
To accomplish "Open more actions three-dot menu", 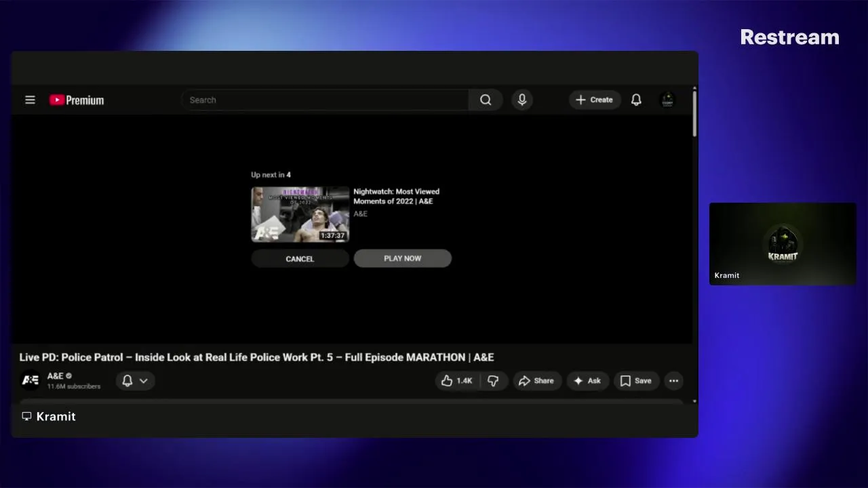I will pos(673,381).
